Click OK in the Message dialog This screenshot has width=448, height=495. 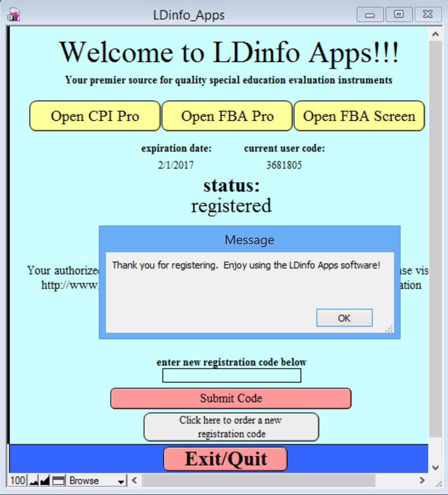coord(344,318)
